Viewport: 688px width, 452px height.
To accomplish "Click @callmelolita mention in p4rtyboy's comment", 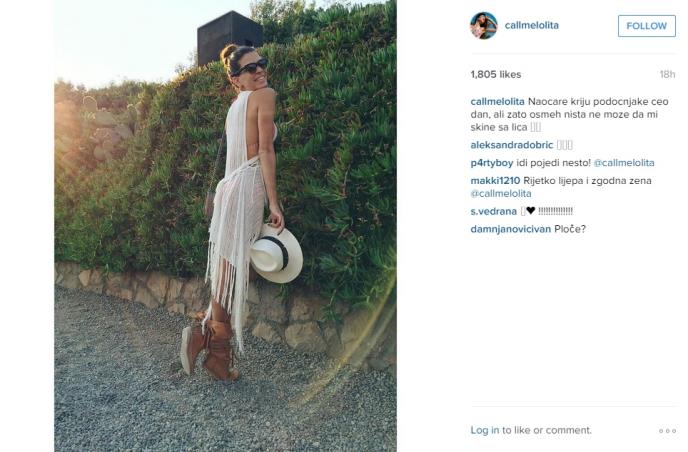I will (624, 163).
